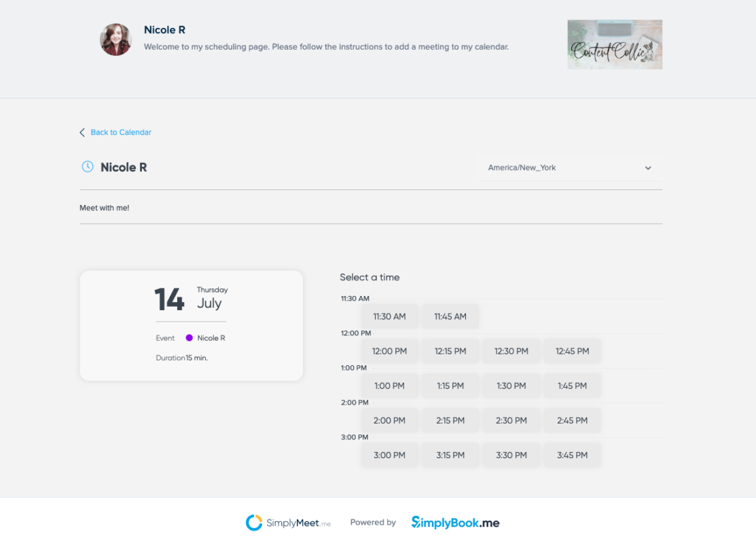Click the '3:00 PM' hour row label
The width and height of the screenshot is (756, 543).
pyautogui.click(x=355, y=438)
